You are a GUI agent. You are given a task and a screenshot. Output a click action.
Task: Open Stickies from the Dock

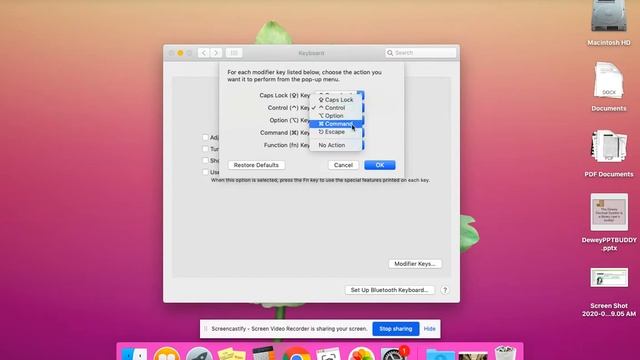(231, 353)
